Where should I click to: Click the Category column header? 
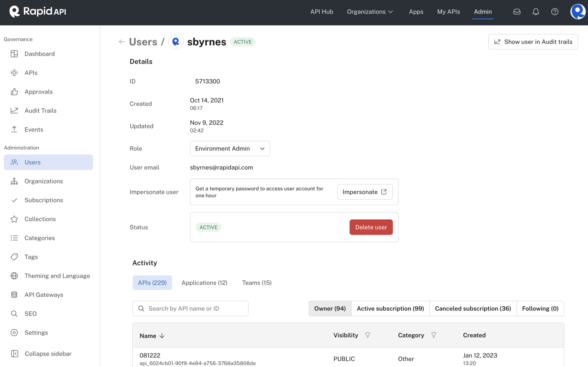pos(411,335)
